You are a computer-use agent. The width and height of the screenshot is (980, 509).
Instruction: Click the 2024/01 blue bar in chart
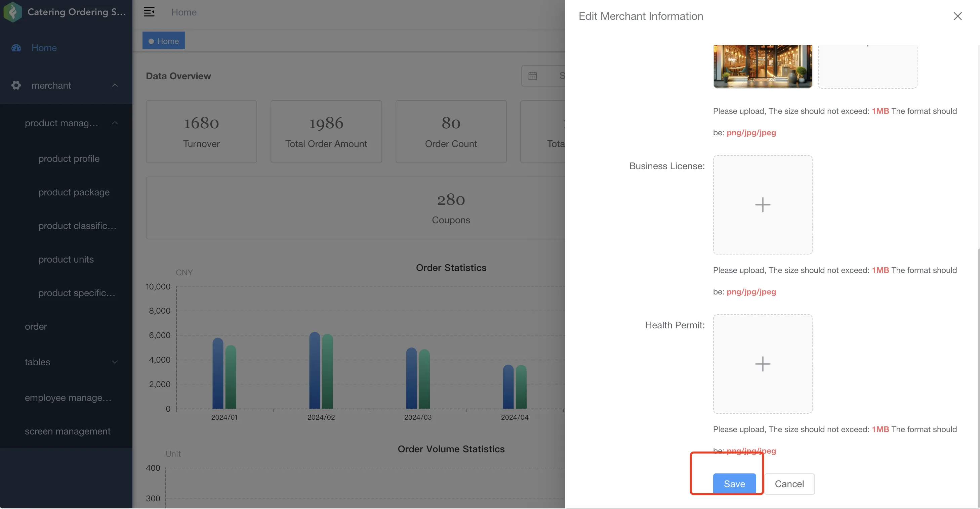217,373
